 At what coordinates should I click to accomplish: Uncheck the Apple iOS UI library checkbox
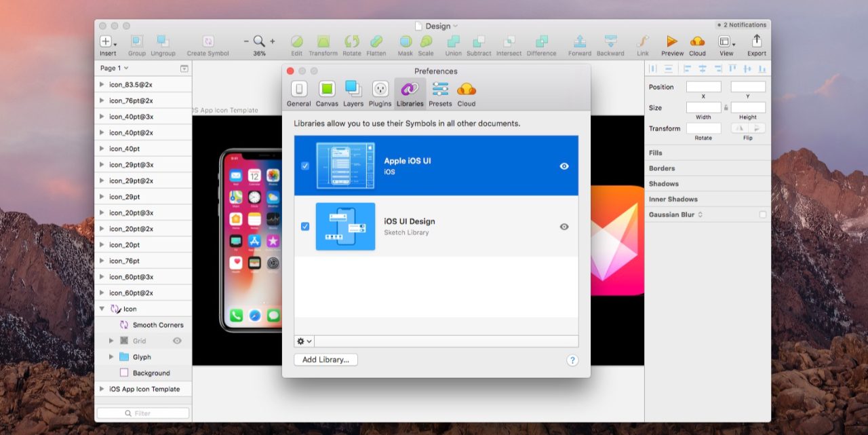click(x=305, y=166)
